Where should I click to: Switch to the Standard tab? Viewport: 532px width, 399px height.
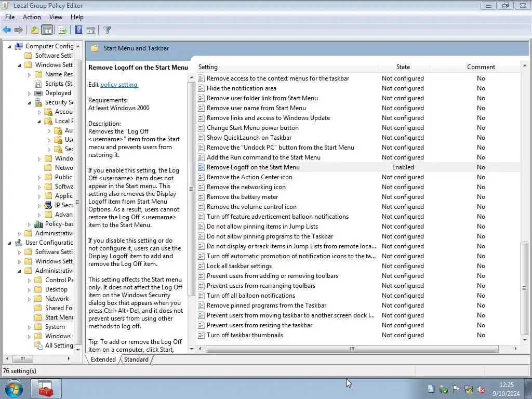pos(137,360)
